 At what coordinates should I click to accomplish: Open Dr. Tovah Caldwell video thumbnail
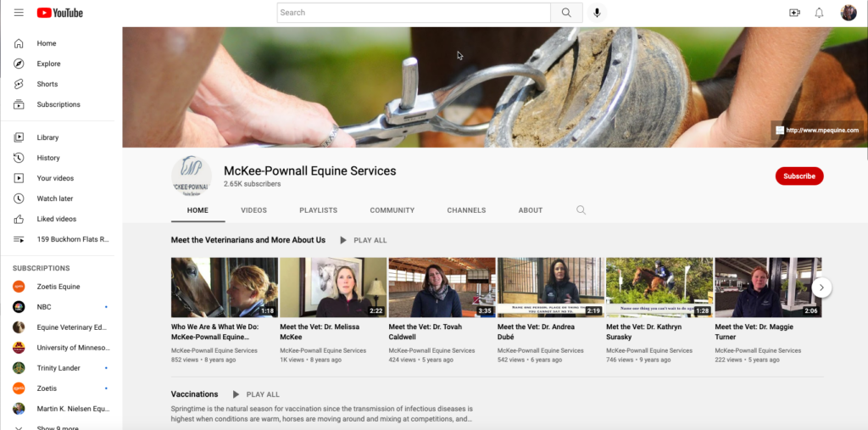[442, 287]
